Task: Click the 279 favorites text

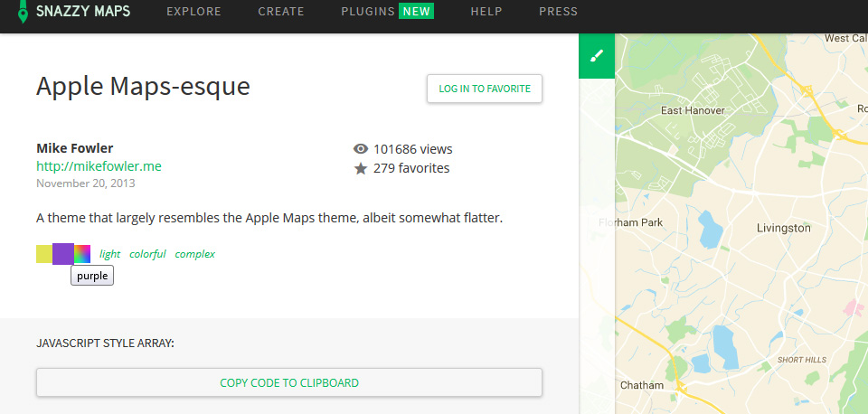Action: (x=411, y=168)
